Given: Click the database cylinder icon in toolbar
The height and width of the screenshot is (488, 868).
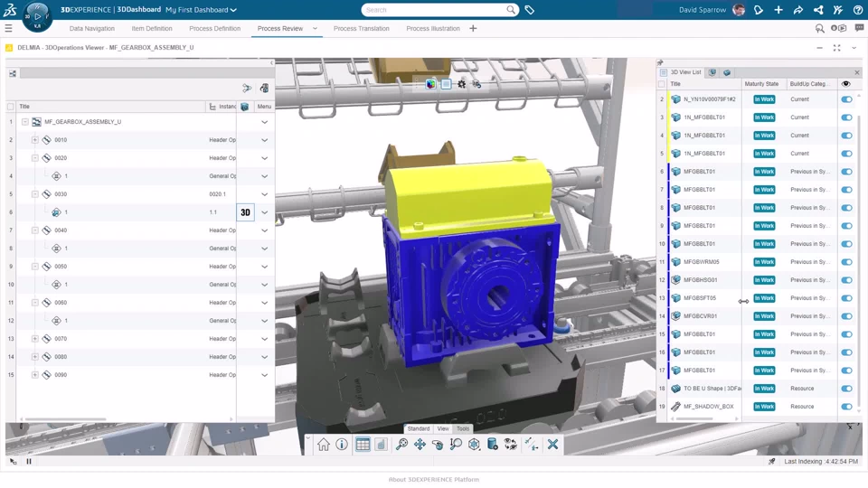Looking at the screenshot, I should (492, 445).
